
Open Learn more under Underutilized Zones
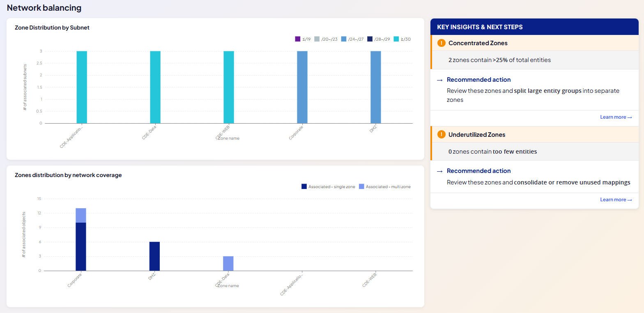(x=616, y=200)
